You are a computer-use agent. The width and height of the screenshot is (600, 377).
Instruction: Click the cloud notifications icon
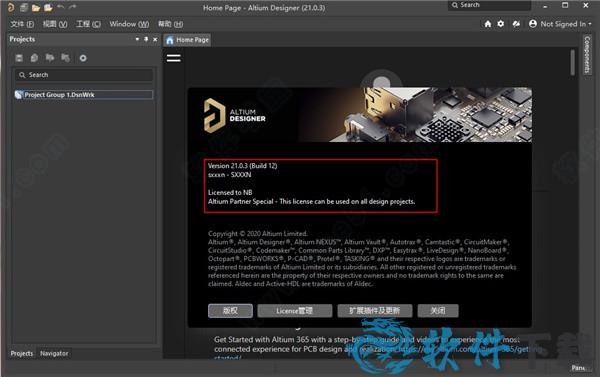coord(516,24)
